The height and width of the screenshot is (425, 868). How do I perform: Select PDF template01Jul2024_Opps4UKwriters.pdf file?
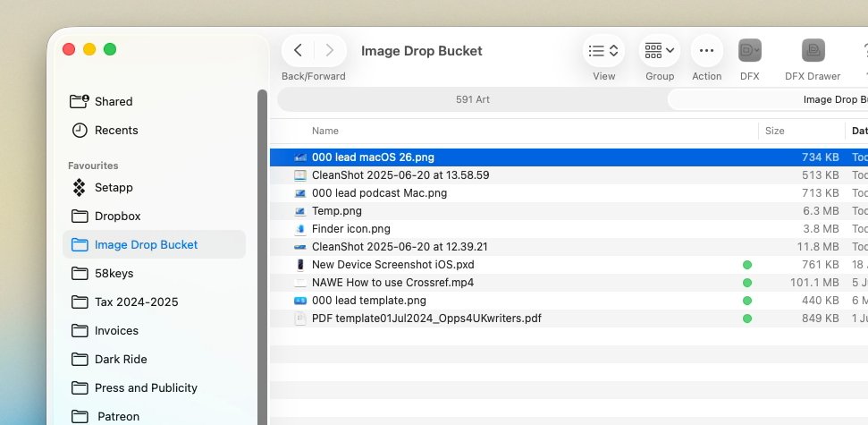[426, 319]
